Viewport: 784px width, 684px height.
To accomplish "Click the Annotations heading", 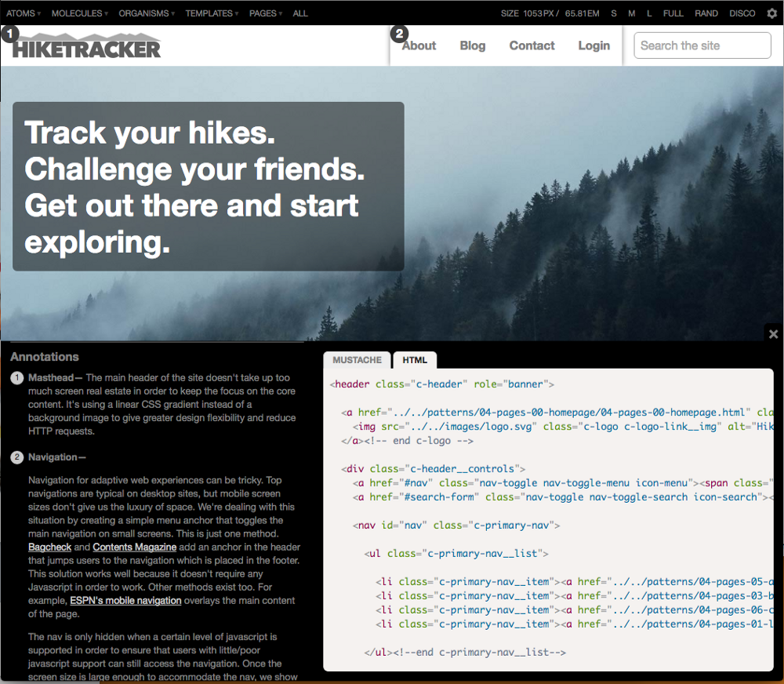I will (x=45, y=357).
